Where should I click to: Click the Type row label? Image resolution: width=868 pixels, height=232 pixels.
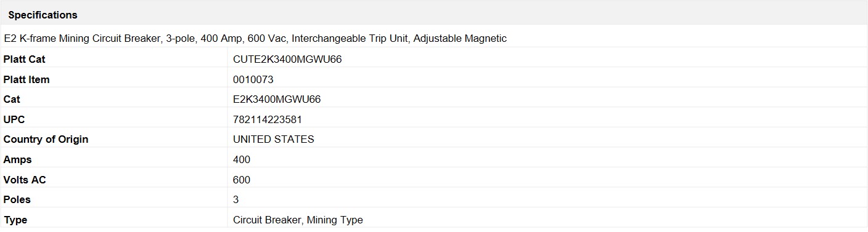15,220
